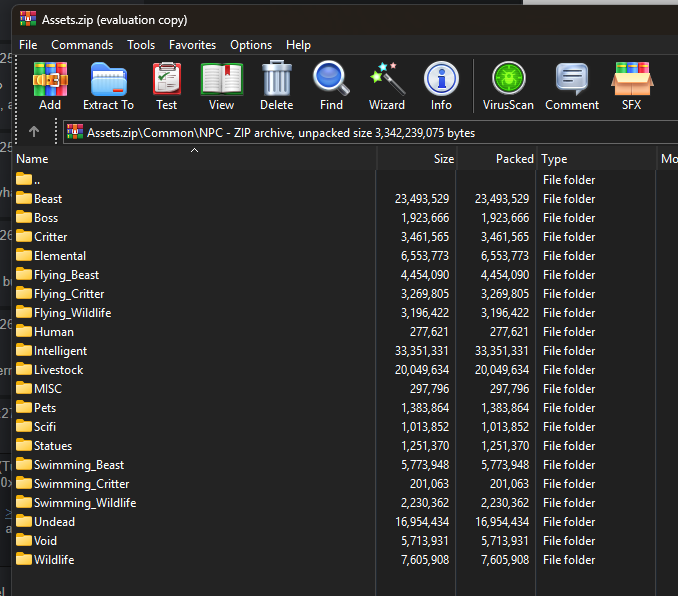Select the Flying_Beast folder icon
Image resolution: width=678 pixels, height=596 pixels.
click(x=24, y=274)
